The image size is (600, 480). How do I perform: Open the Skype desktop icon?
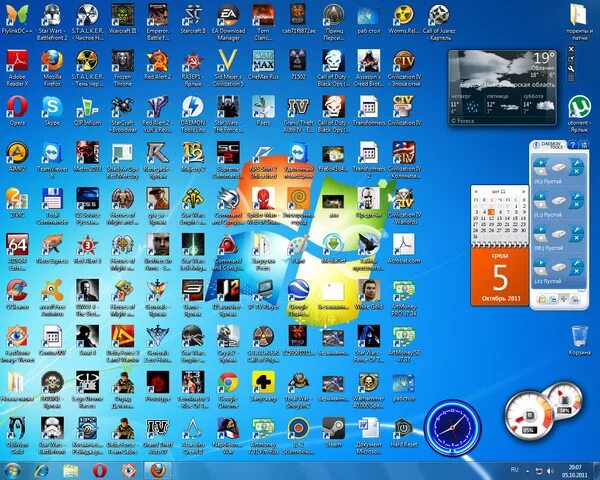click(52, 111)
